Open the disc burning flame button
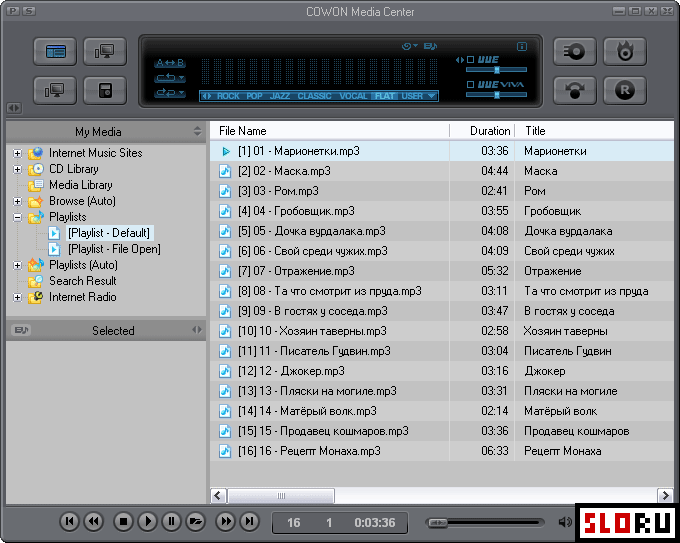Viewport: 680px width, 543px height. click(x=624, y=52)
